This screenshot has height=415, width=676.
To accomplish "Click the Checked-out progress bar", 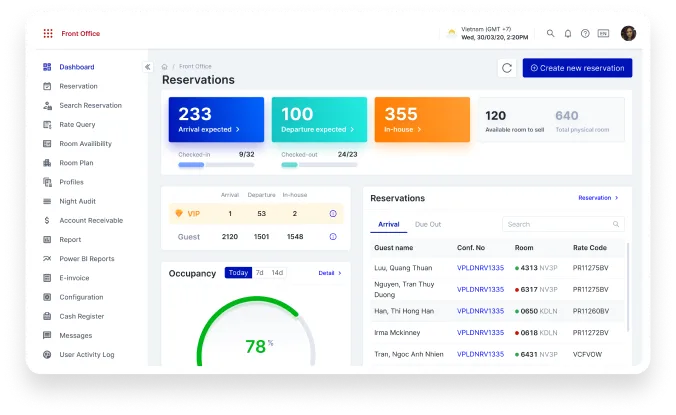I will click(x=319, y=165).
